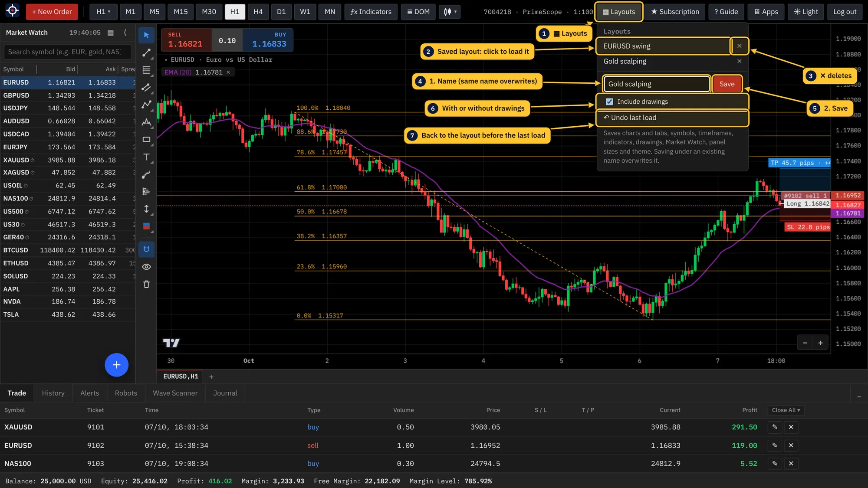Select the measure price range tool
Image resolution: width=868 pixels, height=488 pixels.
tap(147, 209)
